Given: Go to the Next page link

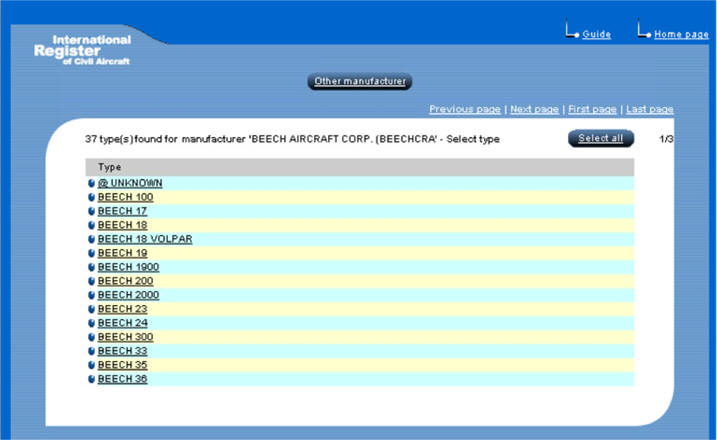Looking at the screenshot, I should 534,109.
